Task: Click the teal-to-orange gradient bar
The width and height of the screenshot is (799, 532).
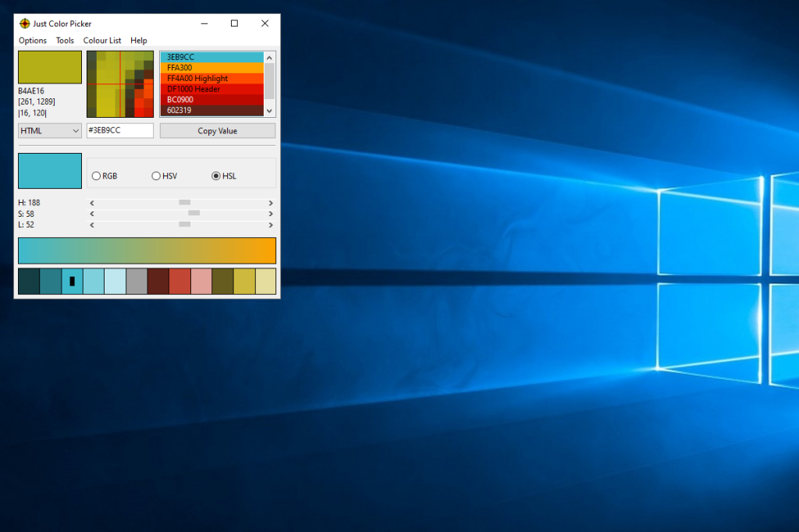Action: pos(147,250)
